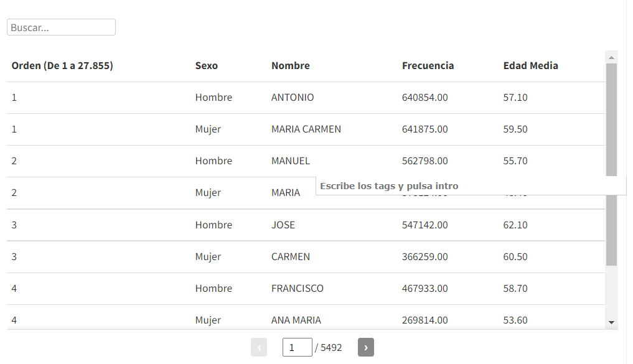Select the ANTONIO row name cell
The height and width of the screenshot is (364, 633).
(293, 97)
